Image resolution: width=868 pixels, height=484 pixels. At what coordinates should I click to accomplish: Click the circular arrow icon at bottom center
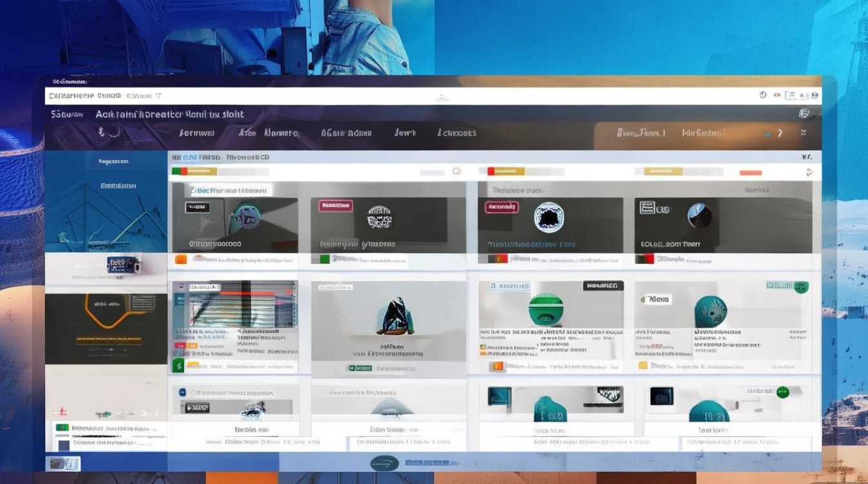click(x=385, y=463)
